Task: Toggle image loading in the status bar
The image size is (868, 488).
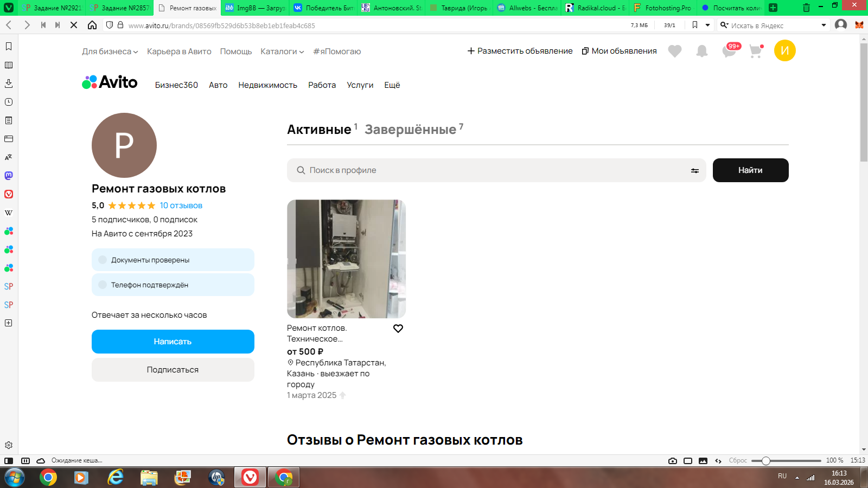Action: tap(703, 461)
